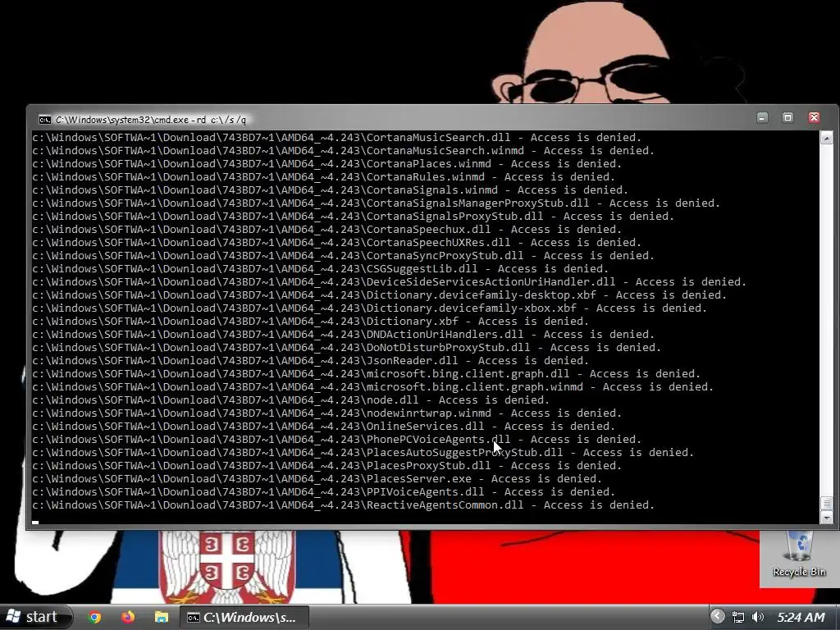Click the CortanaSpeechux.dll output line
The image size is (840, 630).
point(326,230)
